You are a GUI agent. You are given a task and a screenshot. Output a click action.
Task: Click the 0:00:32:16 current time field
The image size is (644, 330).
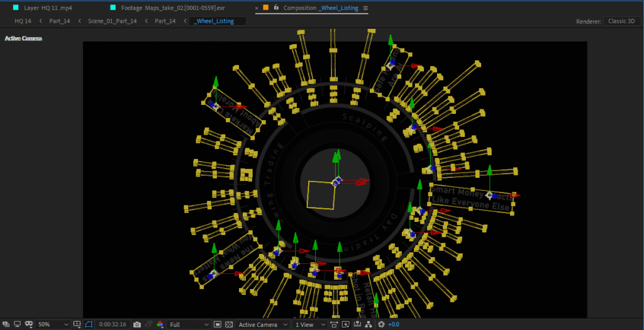click(x=113, y=325)
